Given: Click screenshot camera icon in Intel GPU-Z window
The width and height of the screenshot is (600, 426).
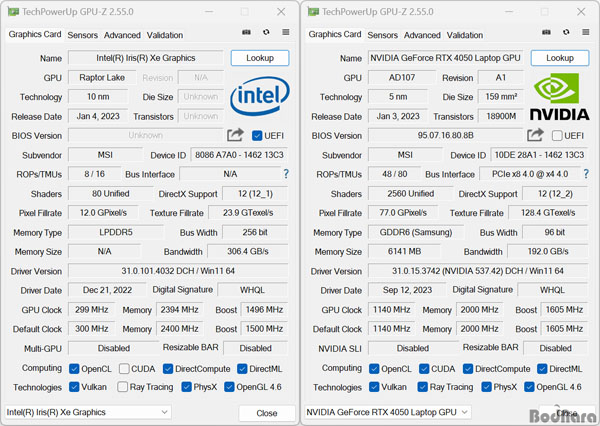Looking at the screenshot, I should [x=246, y=32].
